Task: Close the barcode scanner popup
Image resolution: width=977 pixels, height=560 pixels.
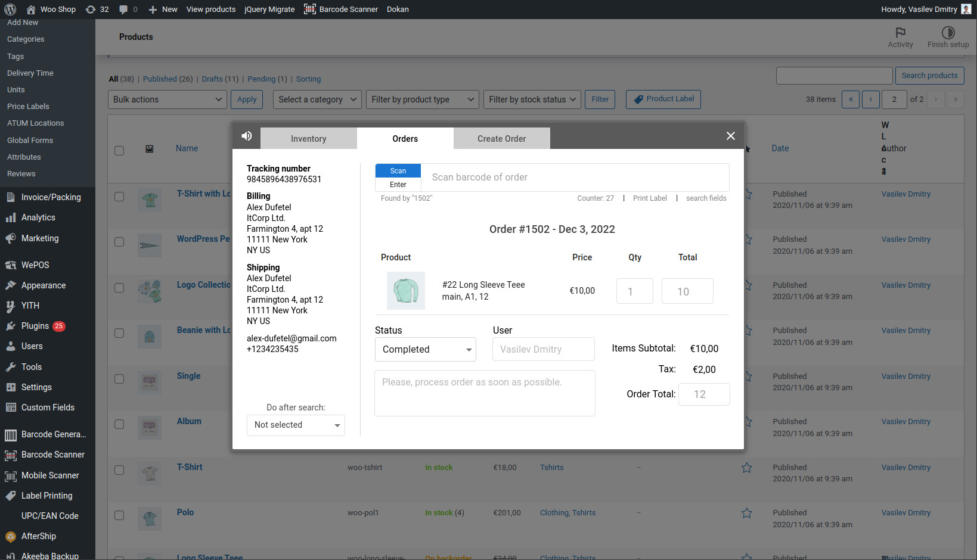Action: [730, 136]
